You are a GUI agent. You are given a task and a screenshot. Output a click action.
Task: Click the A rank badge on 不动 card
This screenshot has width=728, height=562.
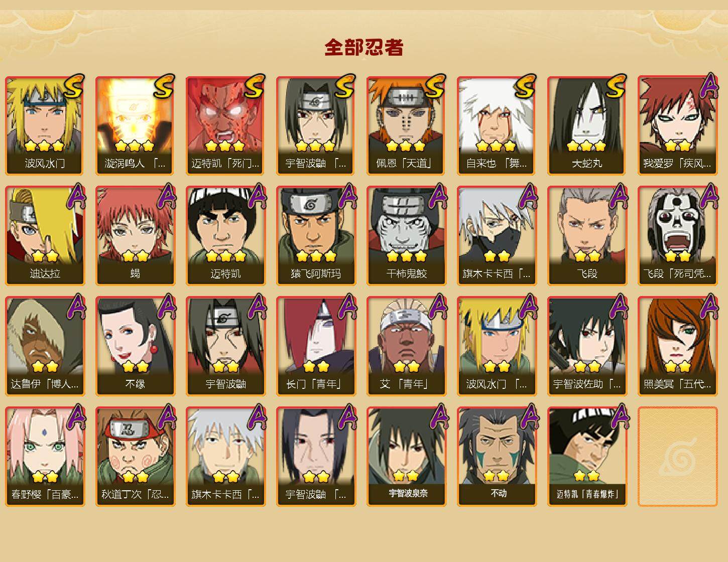pos(528,417)
